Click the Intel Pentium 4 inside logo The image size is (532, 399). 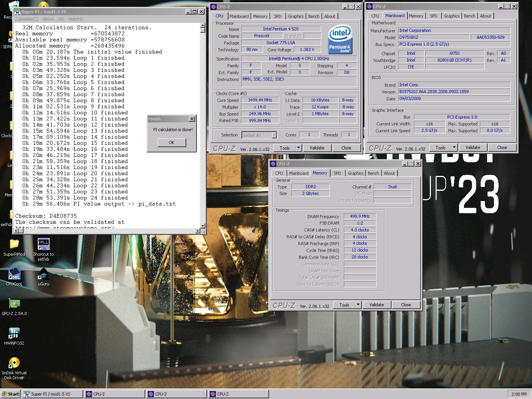(x=339, y=40)
